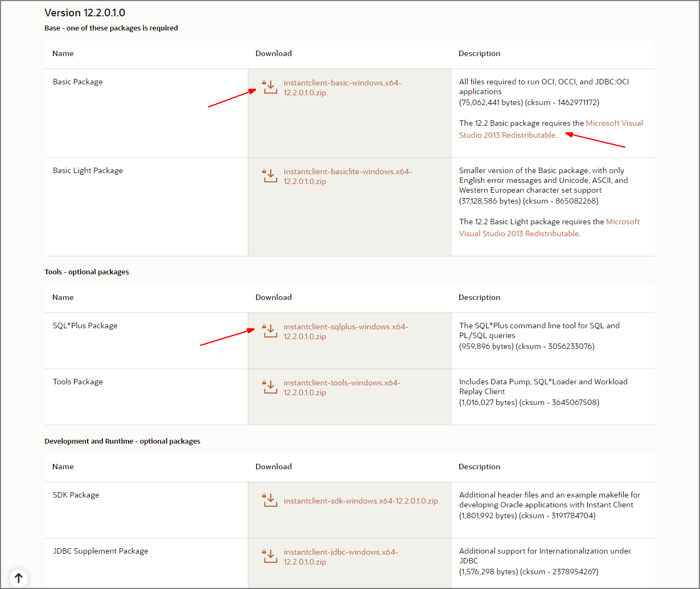Click 'Name' column header in Development table

(x=63, y=467)
